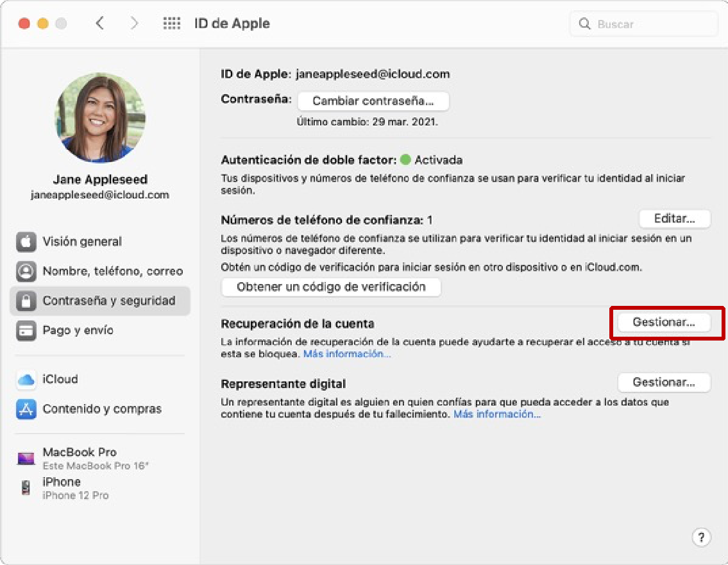
Task: Open Más información link about account recovery
Action: (347, 354)
